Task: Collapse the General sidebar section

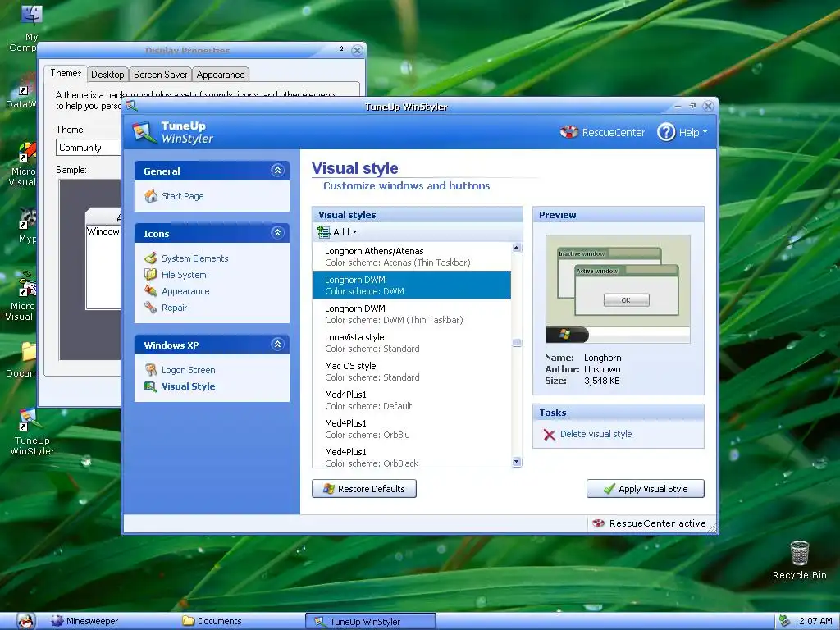Action: pos(277,171)
